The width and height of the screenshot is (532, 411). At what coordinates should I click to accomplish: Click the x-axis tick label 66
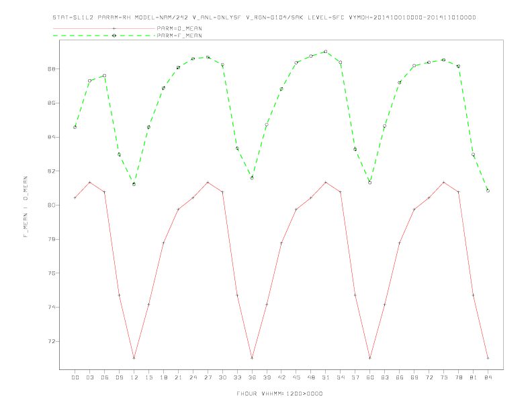(x=400, y=377)
